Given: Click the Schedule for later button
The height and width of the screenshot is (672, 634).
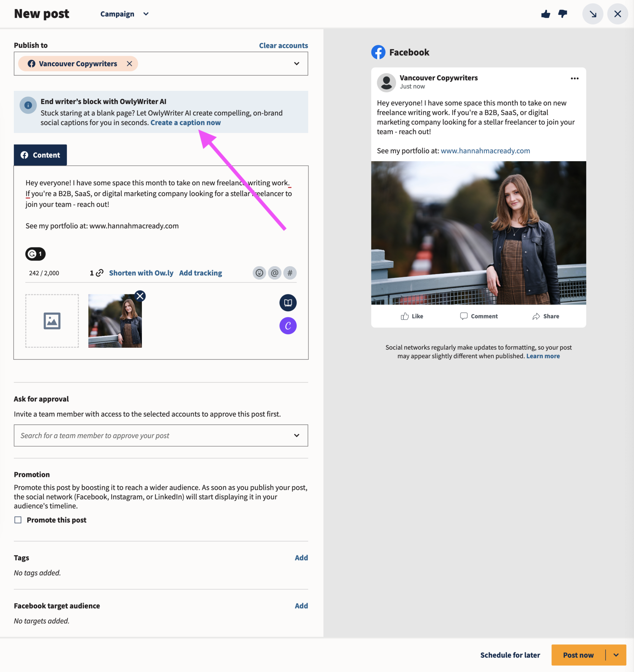Looking at the screenshot, I should coord(510,655).
